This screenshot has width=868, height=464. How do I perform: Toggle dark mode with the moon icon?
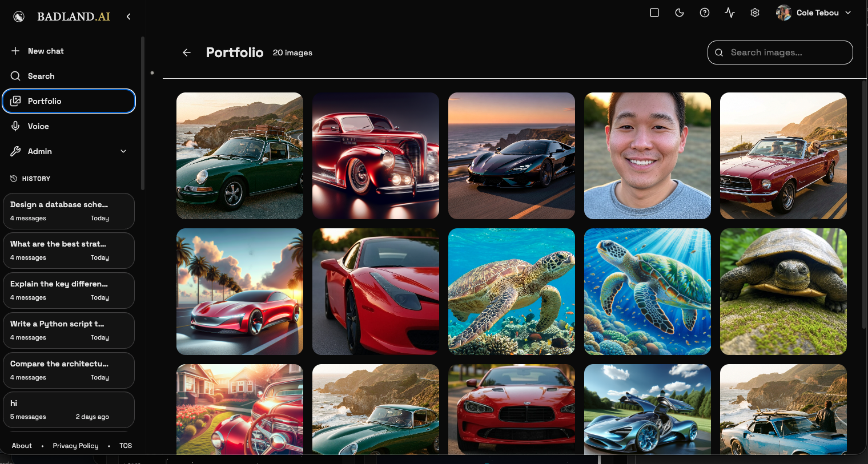click(679, 12)
